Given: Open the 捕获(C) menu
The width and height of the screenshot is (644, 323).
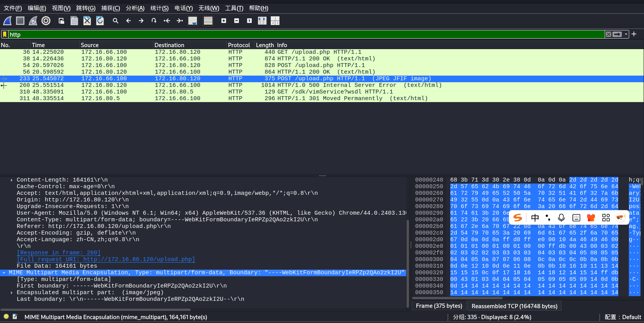Looking at the screenshot, I should point(111,8).
